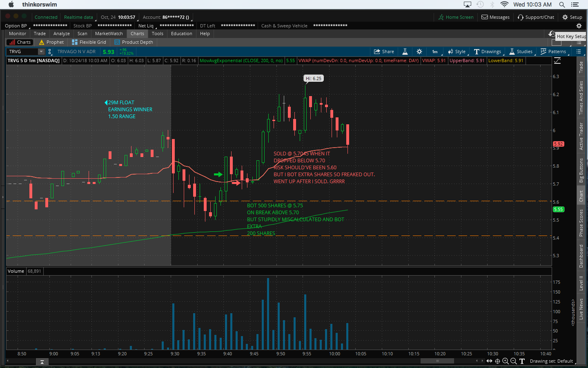
Task: Click the Realtime data status label
Action: pyautogui.click(x=78, y=17)
